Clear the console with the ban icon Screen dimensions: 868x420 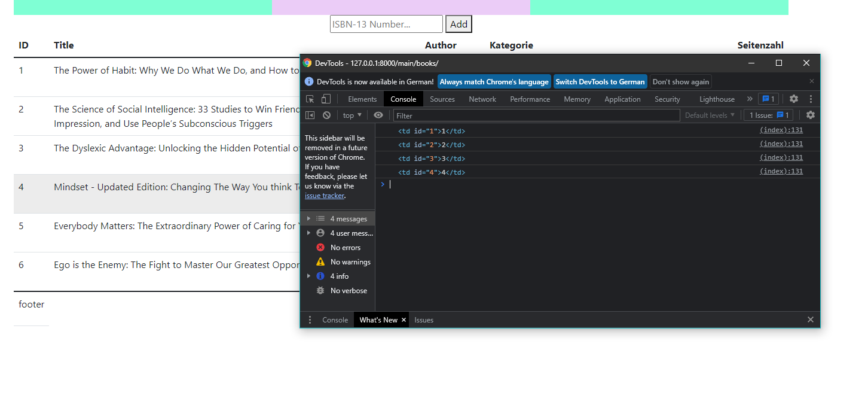pyautogui.click(x=326, y=115)
